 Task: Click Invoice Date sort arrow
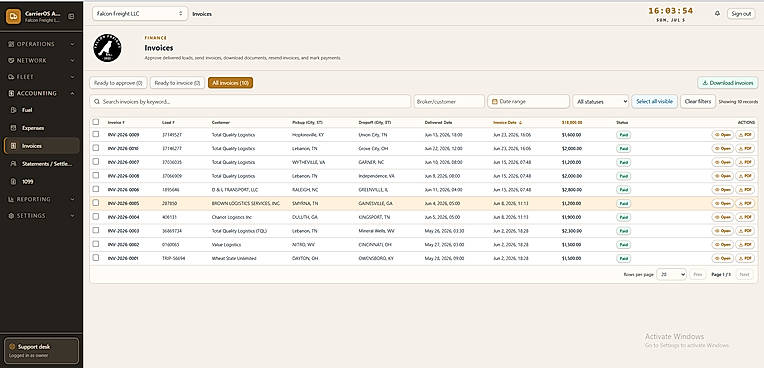click(521, 122)
